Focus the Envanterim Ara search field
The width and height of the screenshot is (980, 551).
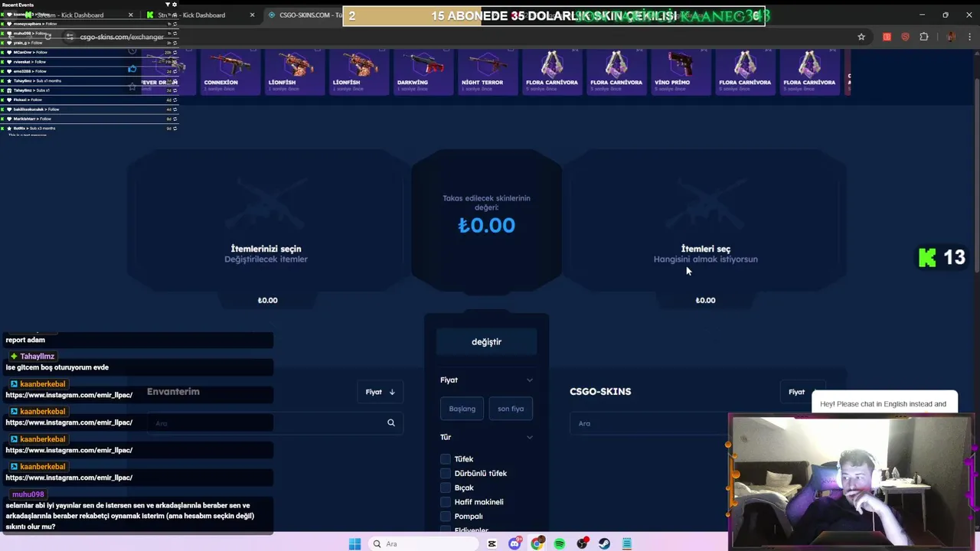[x=276, y=423]
